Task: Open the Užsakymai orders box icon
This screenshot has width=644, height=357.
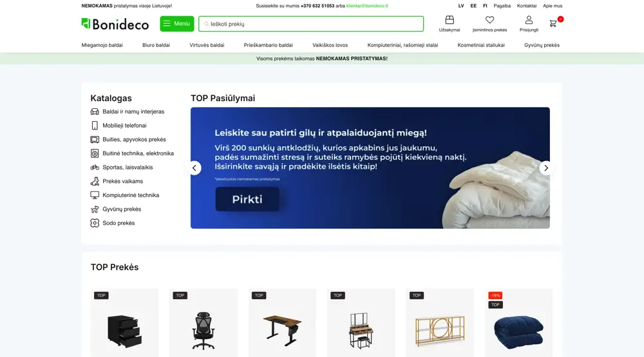Action: click(450, 20)
